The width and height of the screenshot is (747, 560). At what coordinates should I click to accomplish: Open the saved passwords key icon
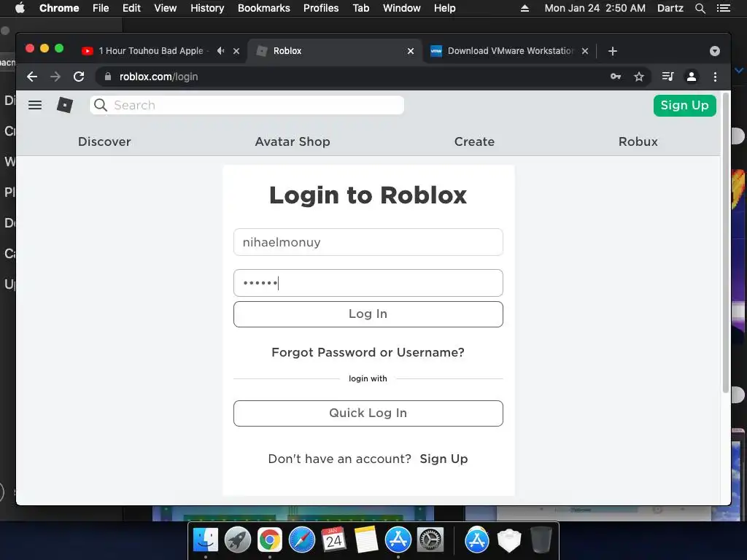coord(616,77)
